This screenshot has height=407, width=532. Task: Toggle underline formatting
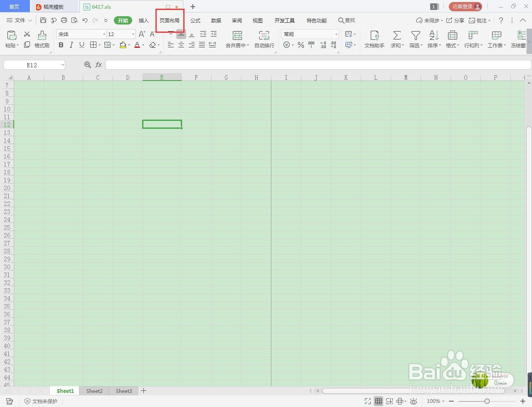(82, 45)
